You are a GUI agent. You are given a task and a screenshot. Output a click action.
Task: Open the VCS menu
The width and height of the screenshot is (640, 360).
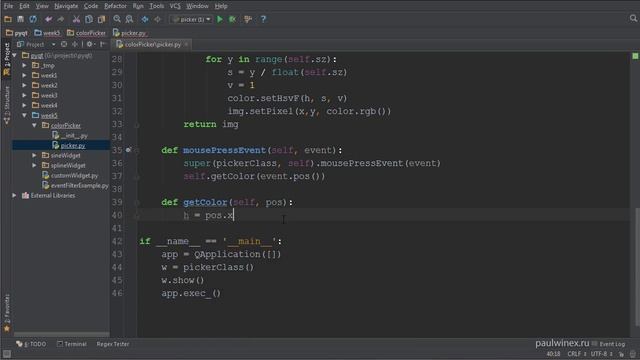175,6
